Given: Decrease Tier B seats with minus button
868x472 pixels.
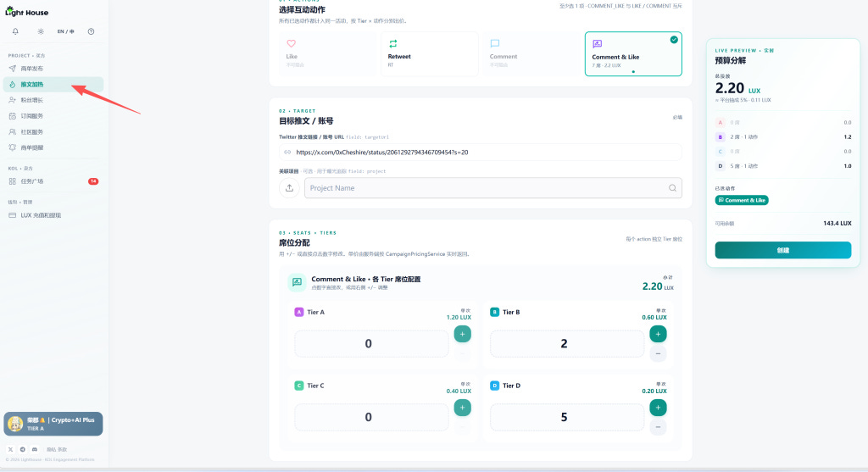Looking at the screenshot, I should [x=658, y=353].
